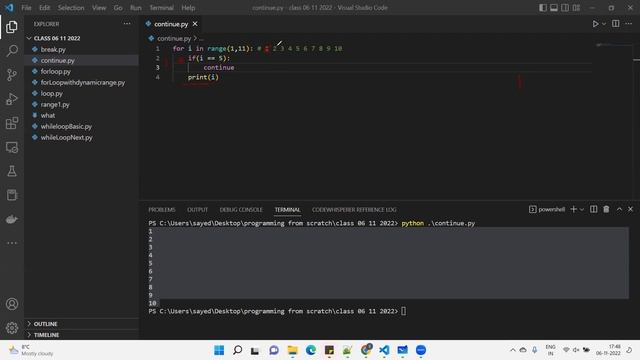The image size is (640, 360).
Task: Open the Run and Debug view
Action: click(x=12, y=99)
